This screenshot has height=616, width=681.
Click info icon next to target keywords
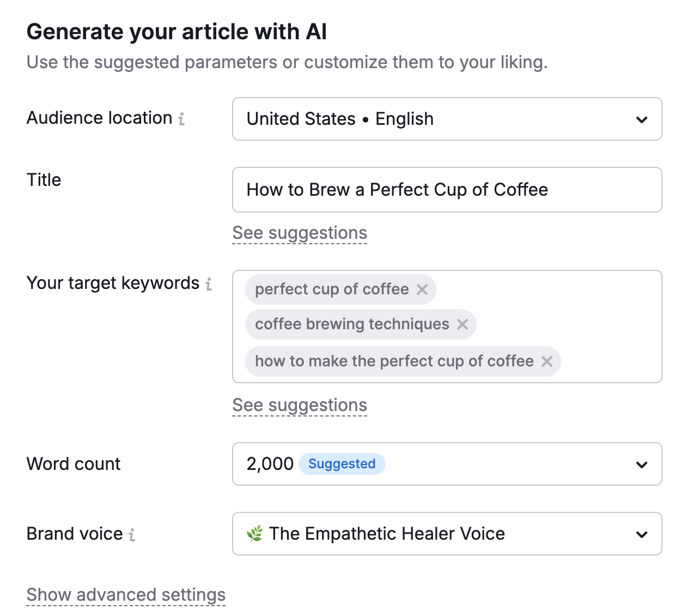[x=209, y=284]
